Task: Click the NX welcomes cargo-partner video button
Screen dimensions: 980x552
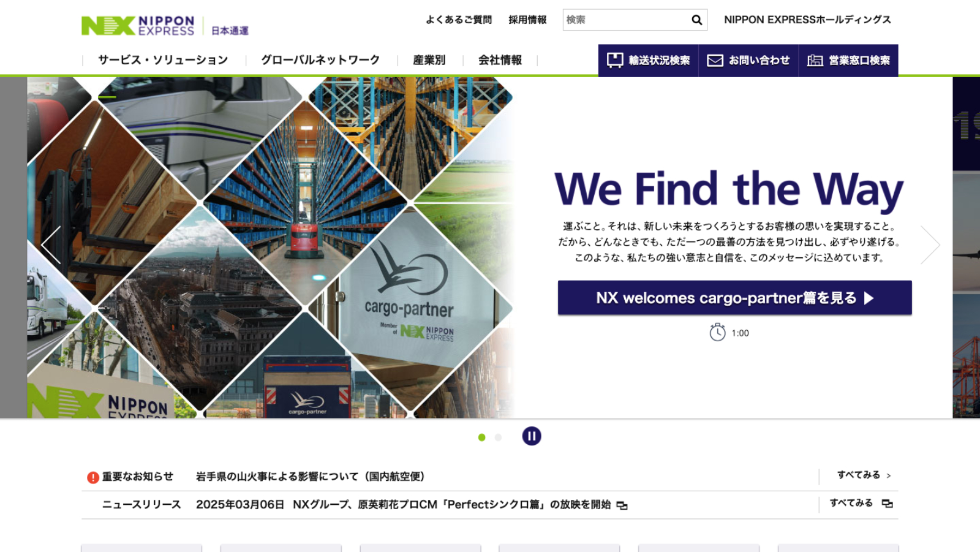Action: [734, 298]
